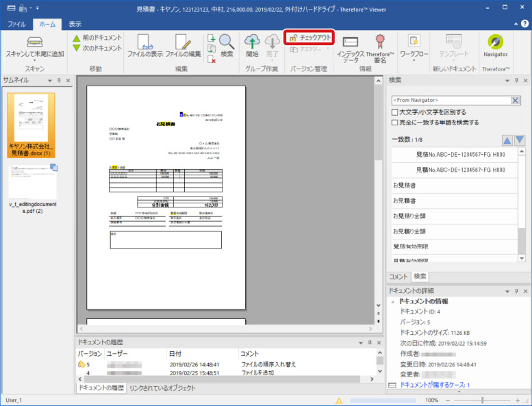This screenshot has width=532, height=406.
Task: Click the magnifier search (検索) icon
Action: point(227,42)
